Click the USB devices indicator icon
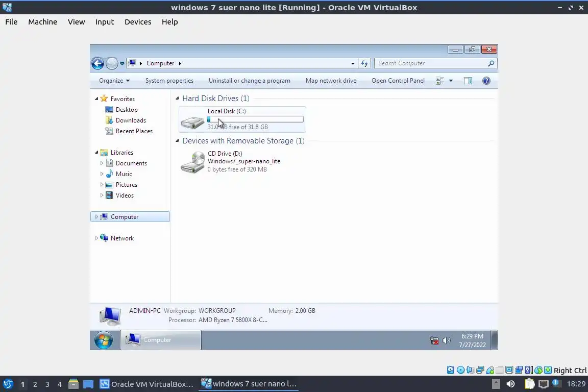The height and width of the screenshot is (392, 588). click(x=490, y=370)
